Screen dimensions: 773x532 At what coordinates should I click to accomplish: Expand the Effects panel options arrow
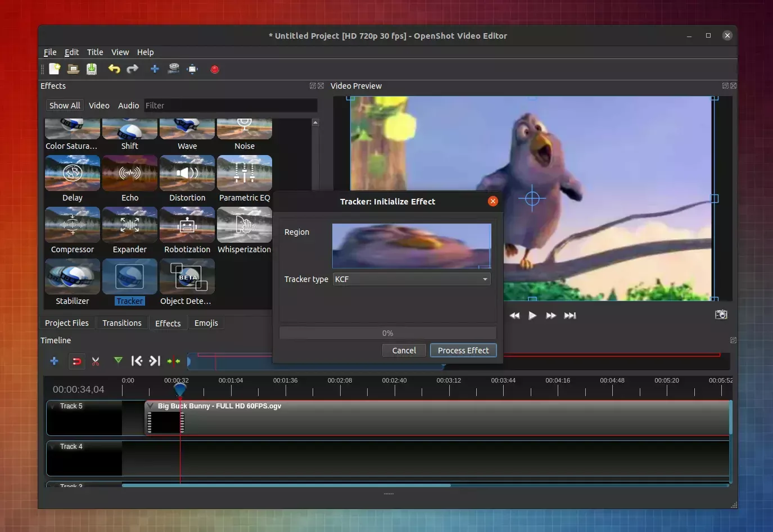point(313,85)
